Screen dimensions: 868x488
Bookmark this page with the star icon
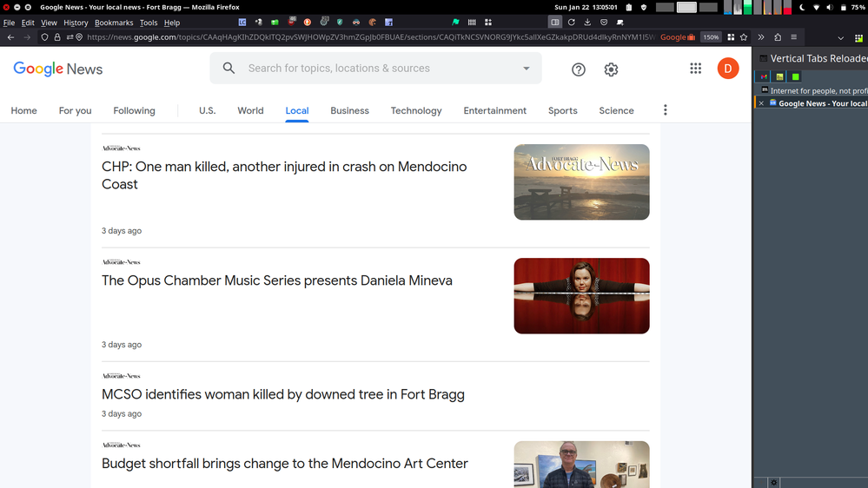click(x=744, y=37)
